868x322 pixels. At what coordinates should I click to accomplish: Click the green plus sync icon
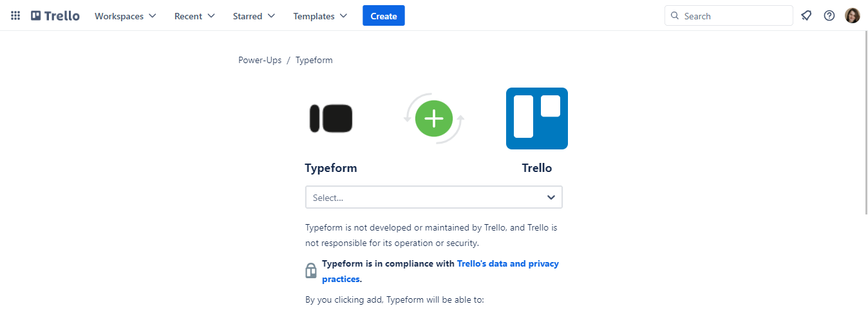(434, 118)
